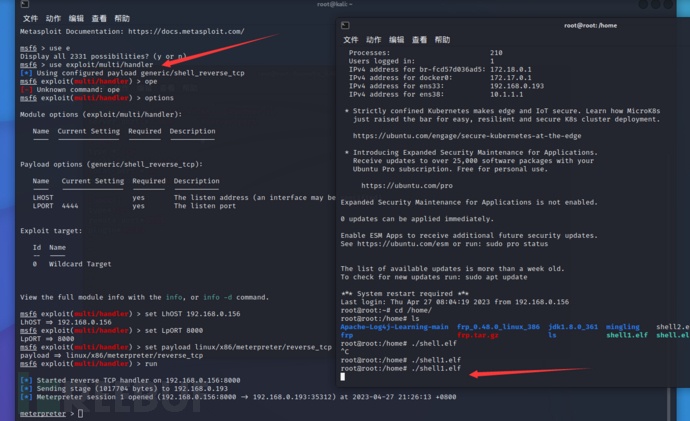Click terminal icon in root@kali title bar
690x421 pixels.
[x=25, y=4]
